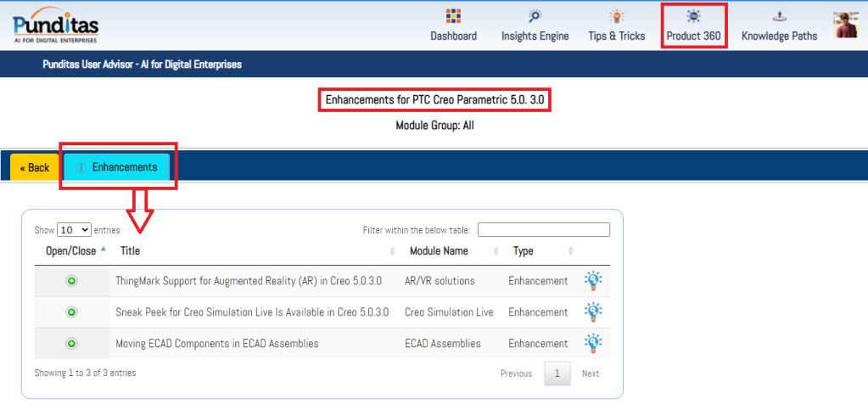The width and height of the screenshot is (868, 410).
Task: Click the Next pagination link
Action: pos(591,373)
